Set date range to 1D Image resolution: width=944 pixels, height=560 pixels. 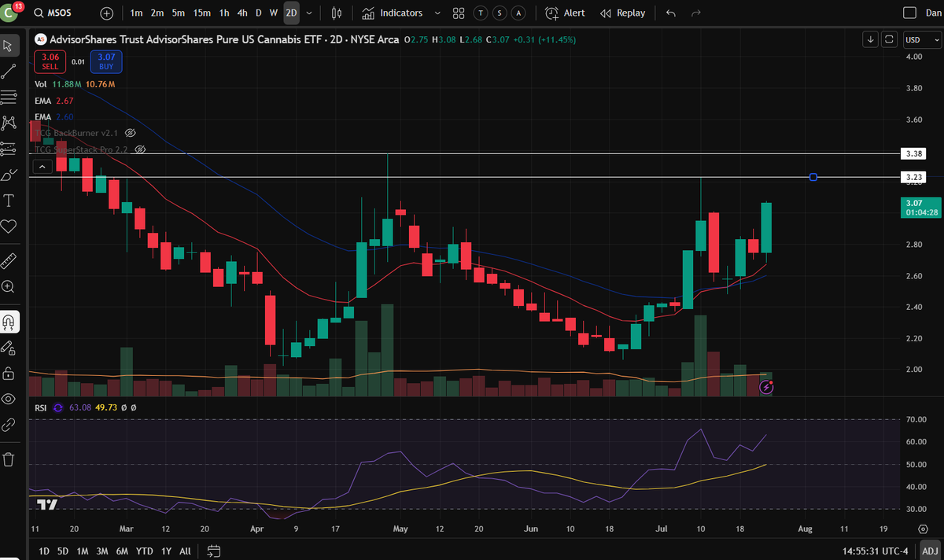[x=44, y=551]
